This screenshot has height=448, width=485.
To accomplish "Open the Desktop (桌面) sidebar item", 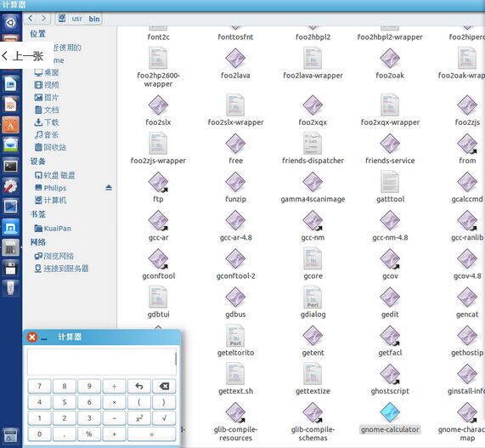I will [x=47, y=72].
